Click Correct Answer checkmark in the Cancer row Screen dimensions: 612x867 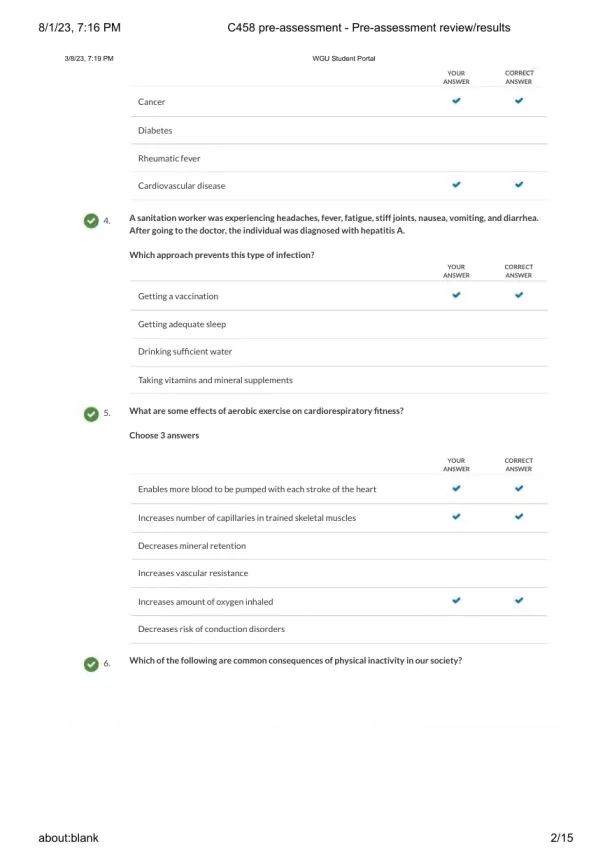(x=518, y=101)
